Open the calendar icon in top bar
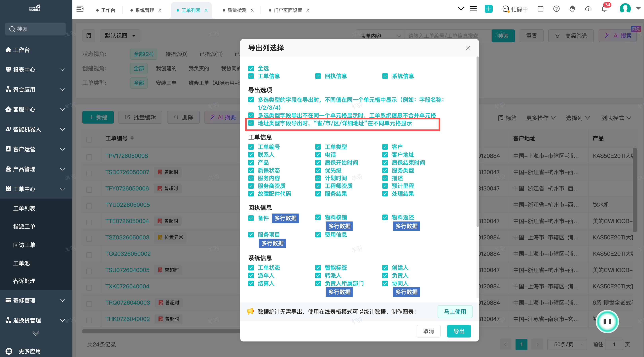The image size is (644, 357). (x=541, y=9)
